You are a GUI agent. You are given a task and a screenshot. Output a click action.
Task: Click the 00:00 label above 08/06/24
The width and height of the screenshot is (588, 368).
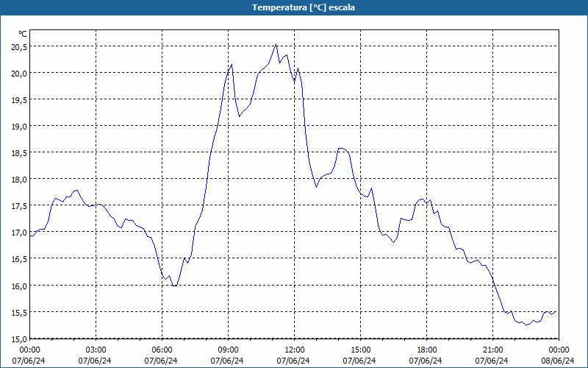point(559,350)
